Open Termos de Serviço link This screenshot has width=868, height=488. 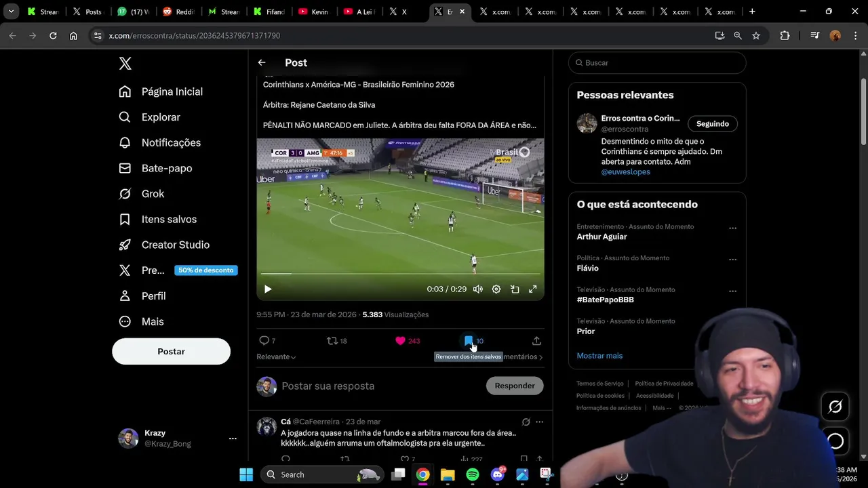[x=599, y=384]
